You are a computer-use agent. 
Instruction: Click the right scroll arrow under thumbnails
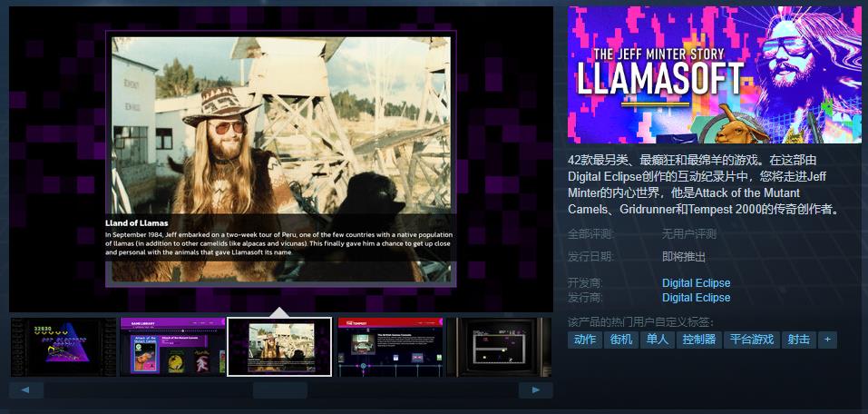point(535,390)
